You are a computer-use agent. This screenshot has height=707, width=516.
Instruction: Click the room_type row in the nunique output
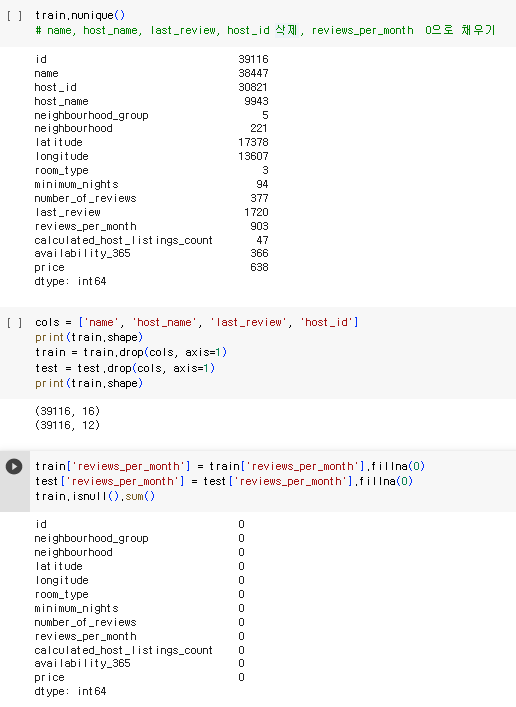tap(152, 170)
